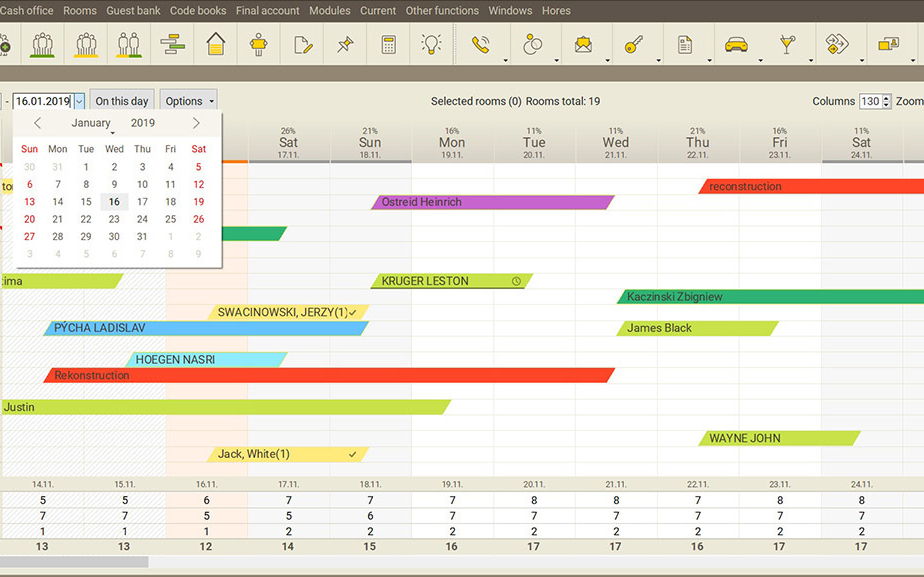Click the envelope mail icon
Viewport: 924px width, 577px height.
[583, 45]
